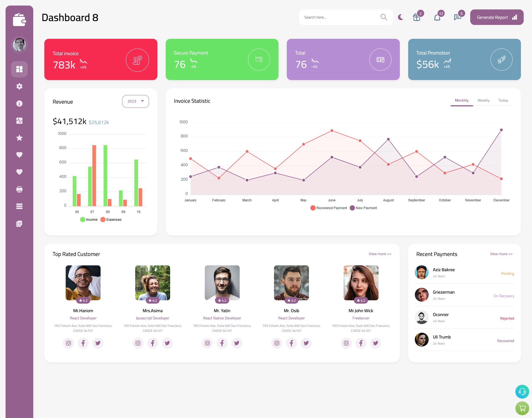The width and height of the screenshot is (532, 418).
Task: Switch to Weekly invoice statistics tab
Action: [483, 100]
